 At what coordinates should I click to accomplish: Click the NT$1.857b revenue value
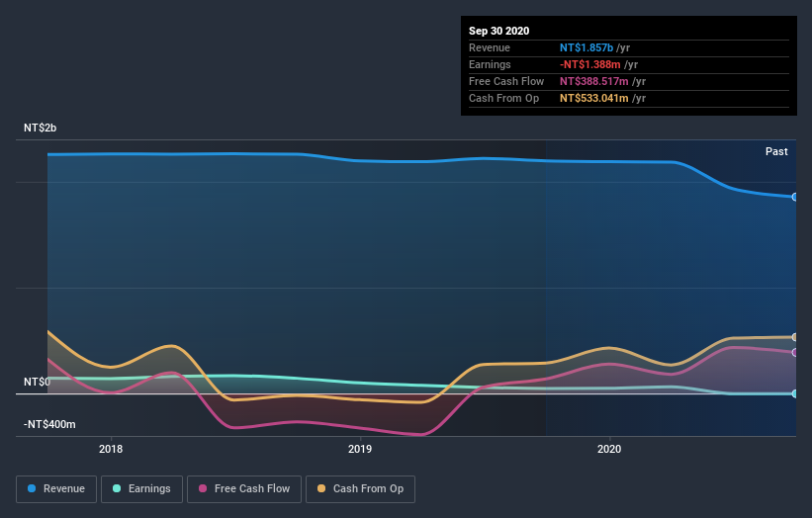click(586, 47)
